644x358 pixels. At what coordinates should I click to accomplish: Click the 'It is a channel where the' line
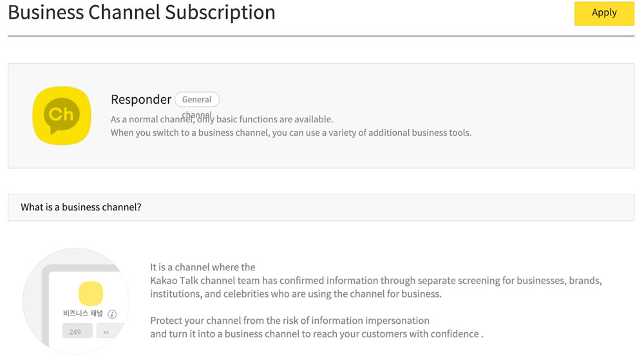203,267
